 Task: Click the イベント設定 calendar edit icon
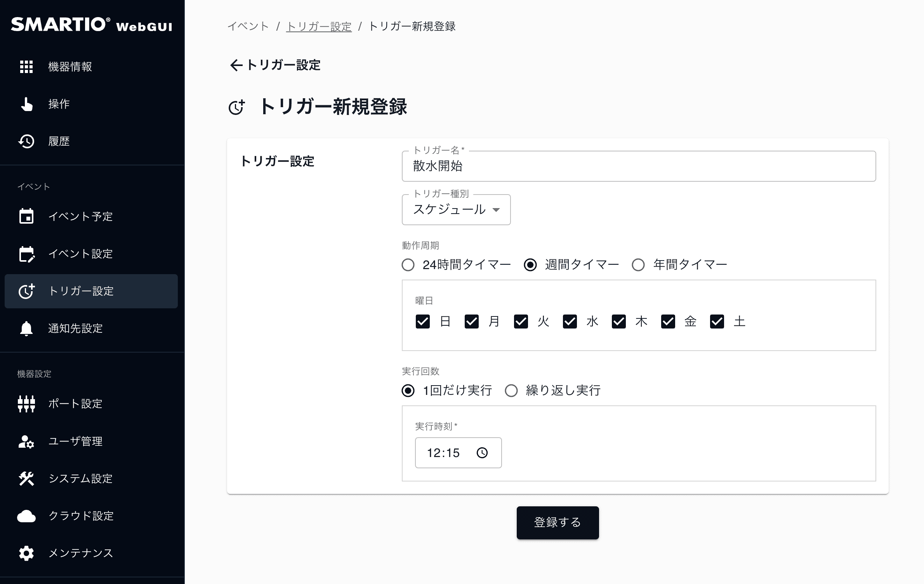point(26,254)
